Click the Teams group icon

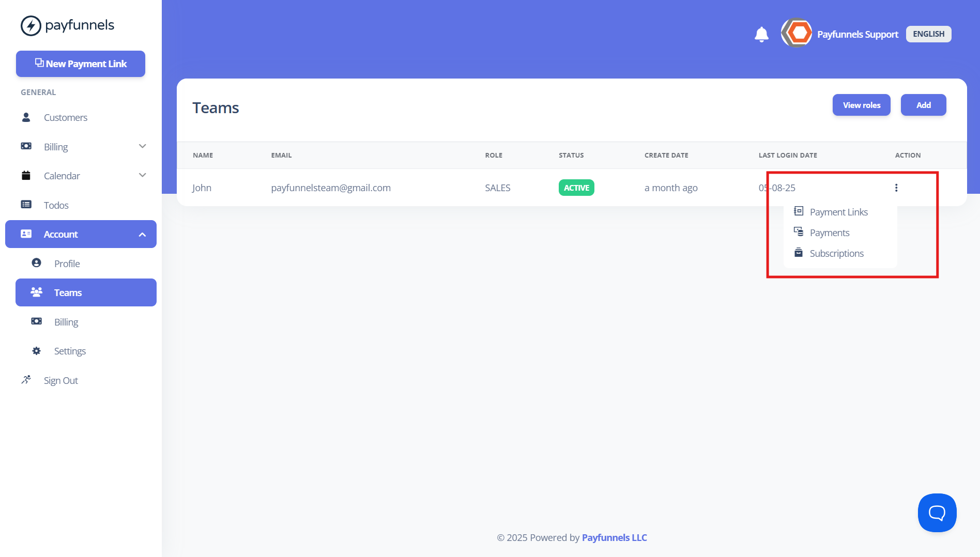pyautogui.click(x=36, y=292)
